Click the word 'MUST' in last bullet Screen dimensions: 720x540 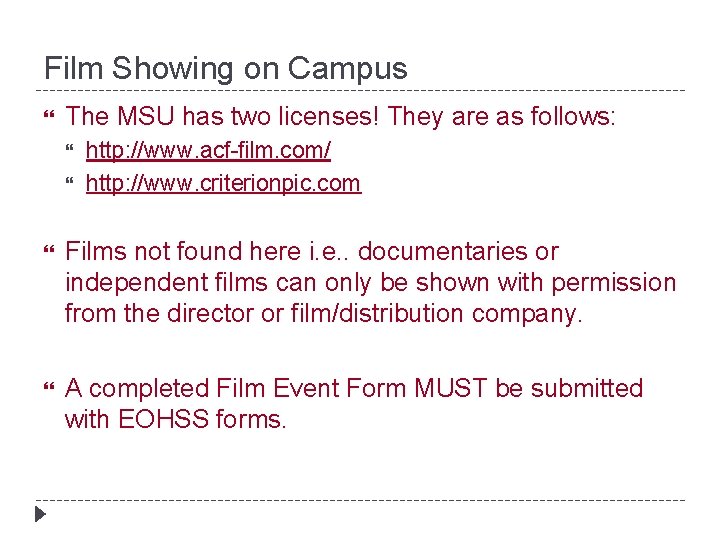(450, 388)
